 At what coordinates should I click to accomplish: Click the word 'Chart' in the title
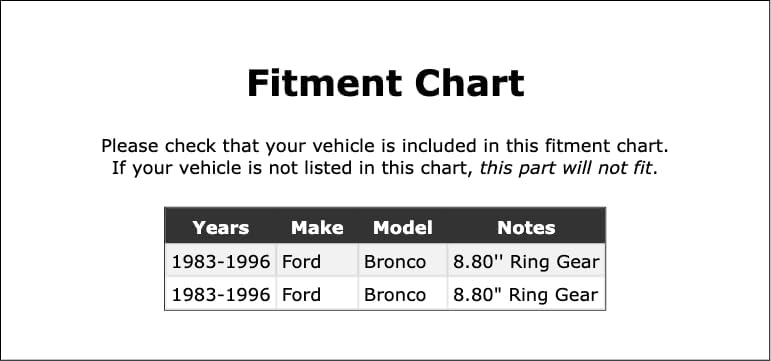point(470,83)
